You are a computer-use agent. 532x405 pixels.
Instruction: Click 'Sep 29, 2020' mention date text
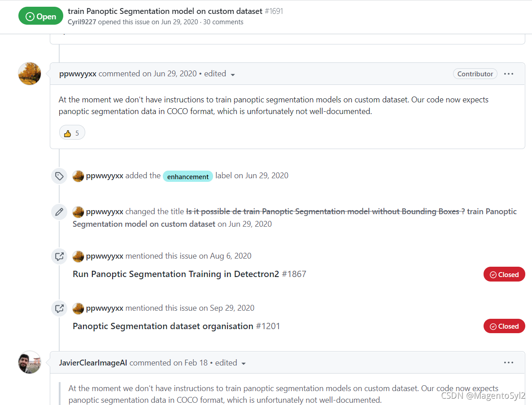click(x=232, y=308)
